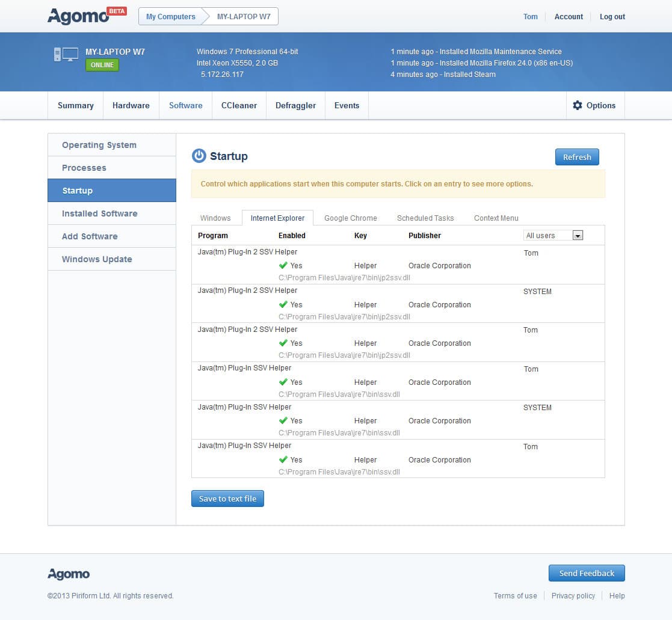This screenshot has height=620, width=672.
Task: Click the Options gear icon
Action: [578, 105]
